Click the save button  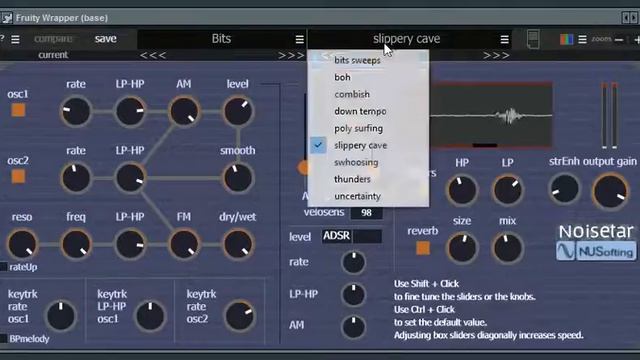point(106,39)
